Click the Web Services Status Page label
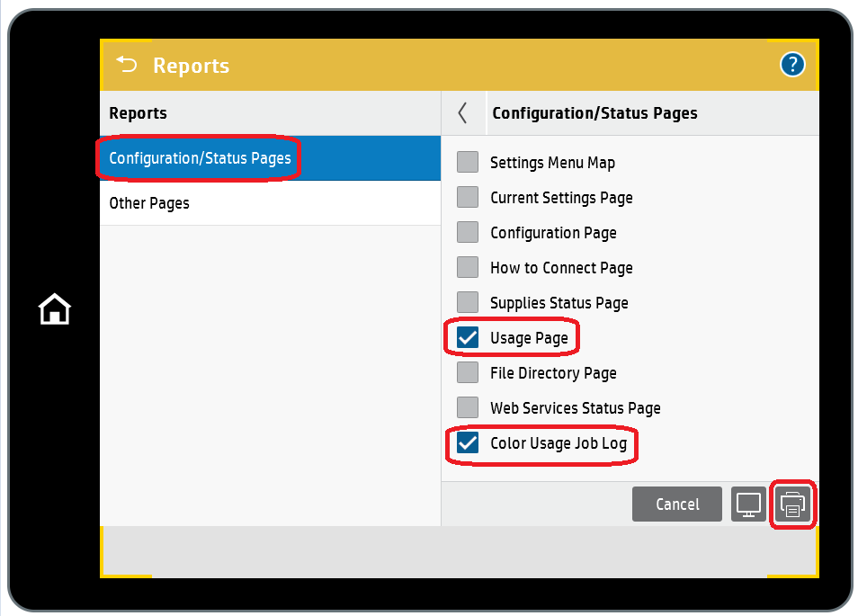 coord(576,408)
